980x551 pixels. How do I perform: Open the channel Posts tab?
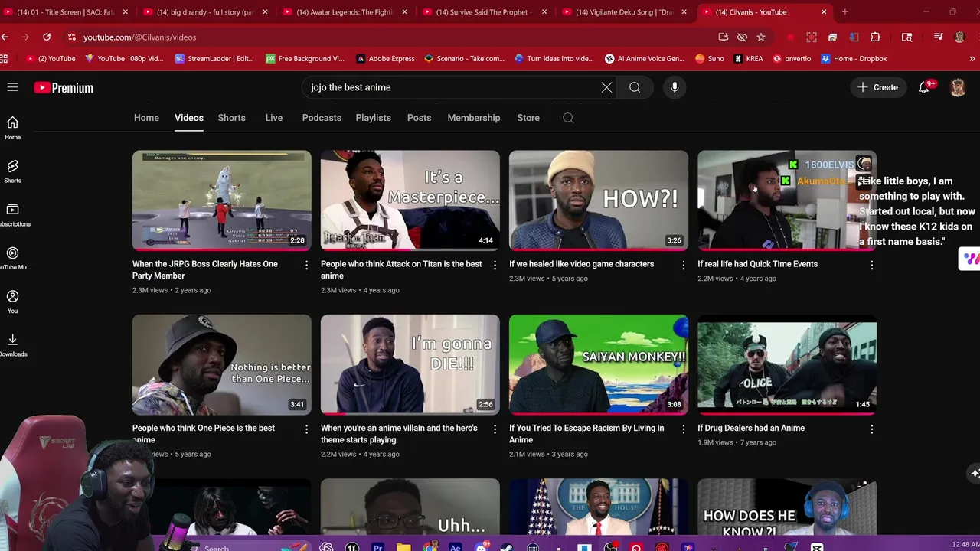419,118
